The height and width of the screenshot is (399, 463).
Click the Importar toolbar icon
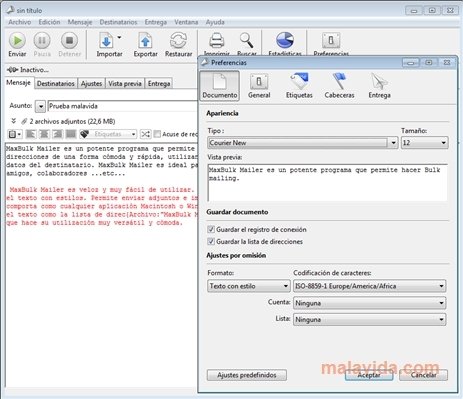(x=107, y=41)
